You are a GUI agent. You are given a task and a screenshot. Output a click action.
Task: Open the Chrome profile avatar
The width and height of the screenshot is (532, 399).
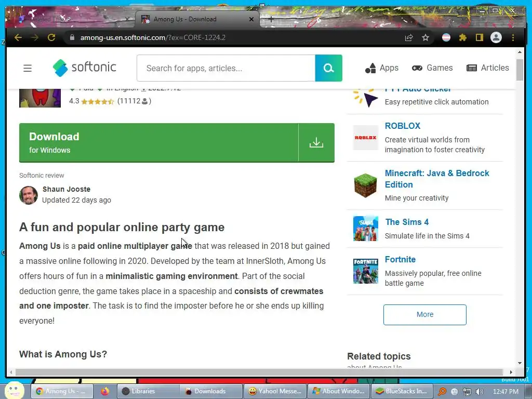[496, 37]
